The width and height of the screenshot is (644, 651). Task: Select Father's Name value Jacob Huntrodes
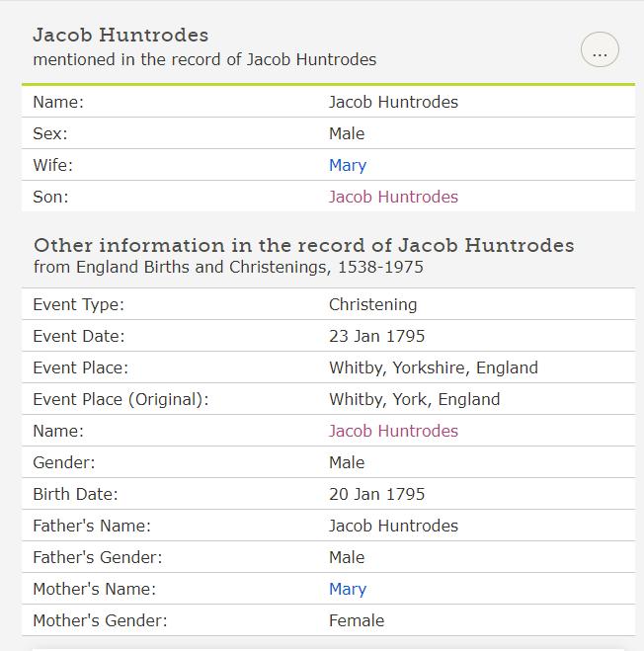(x=393, y=526)
